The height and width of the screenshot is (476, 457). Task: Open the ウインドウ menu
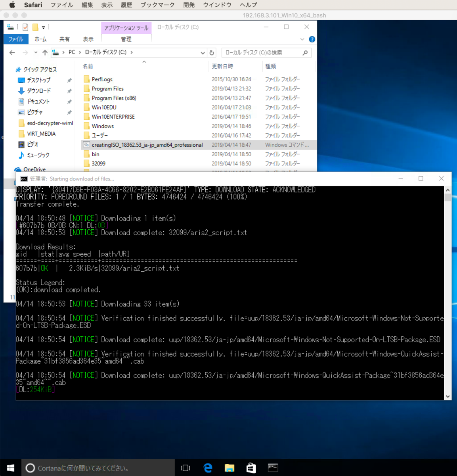pyautogui.click(x=217, y=5)
